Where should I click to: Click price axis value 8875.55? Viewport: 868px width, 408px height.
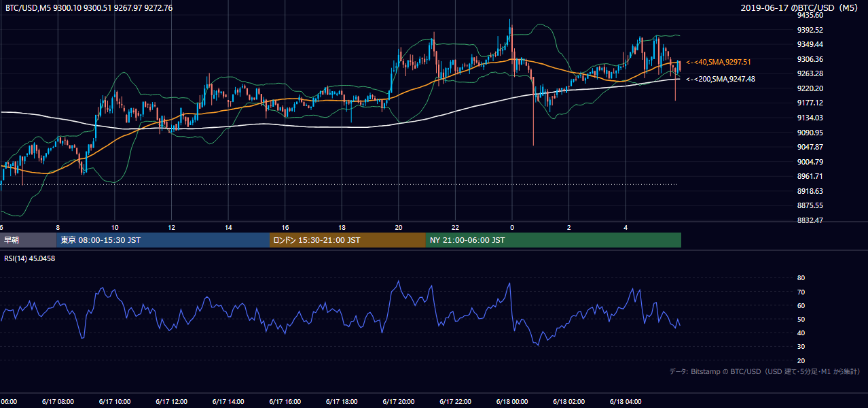(810, 205)
